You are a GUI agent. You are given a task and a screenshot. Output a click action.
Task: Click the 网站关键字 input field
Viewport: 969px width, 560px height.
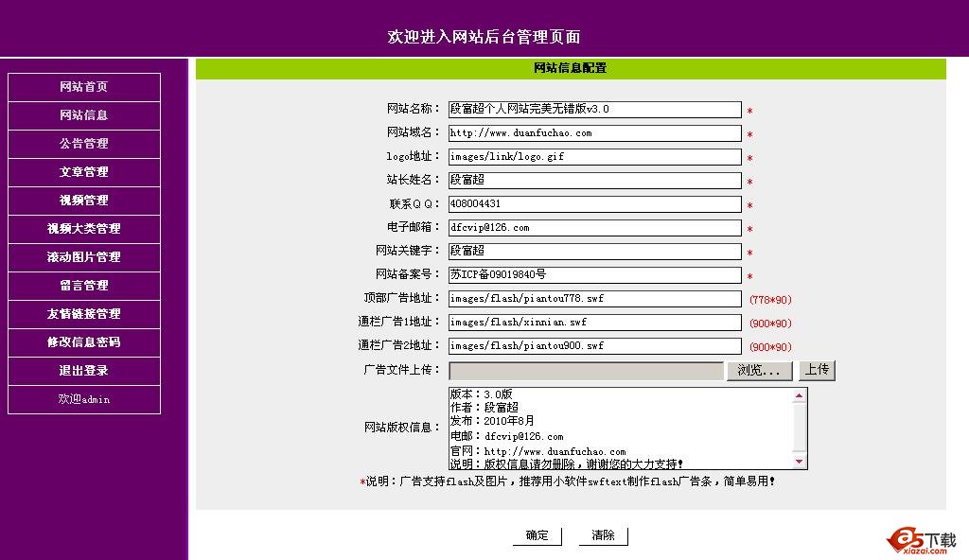(x=594, y=251)
